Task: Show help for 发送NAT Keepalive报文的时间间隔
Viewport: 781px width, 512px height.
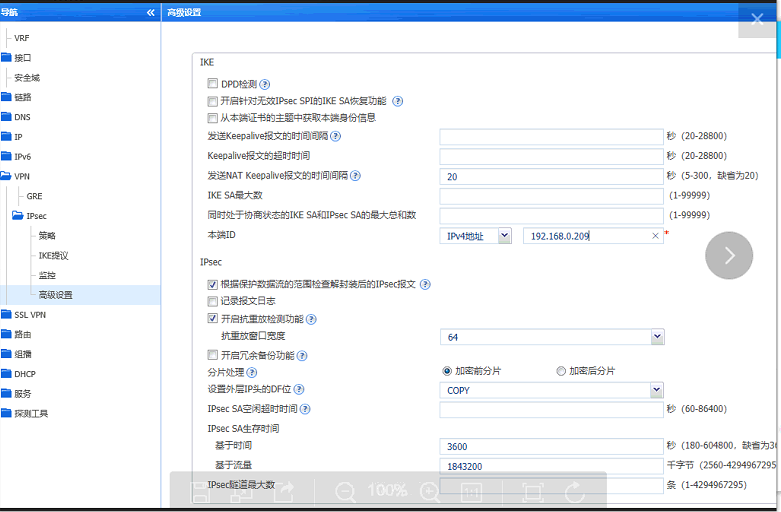Action: pyautogui.click(x=355, y=175)
